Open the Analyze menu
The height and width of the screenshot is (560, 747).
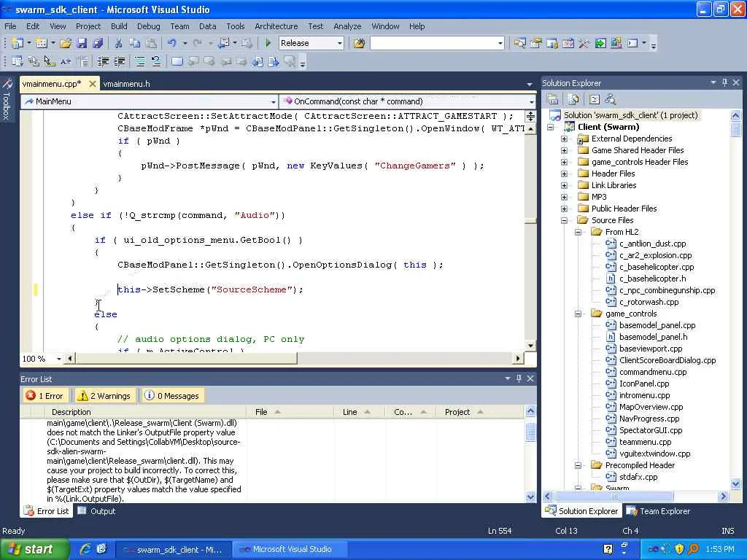tap(347, 26)
